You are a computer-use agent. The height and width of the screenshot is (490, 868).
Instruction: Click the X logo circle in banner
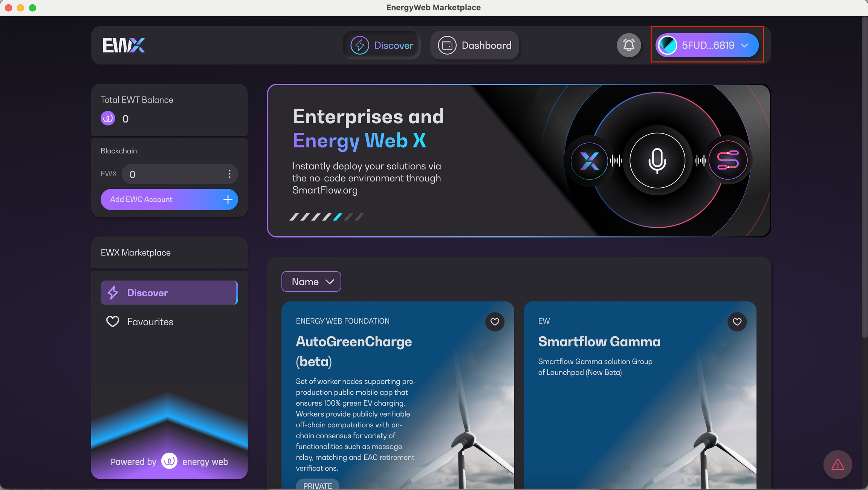pos(589,161)
